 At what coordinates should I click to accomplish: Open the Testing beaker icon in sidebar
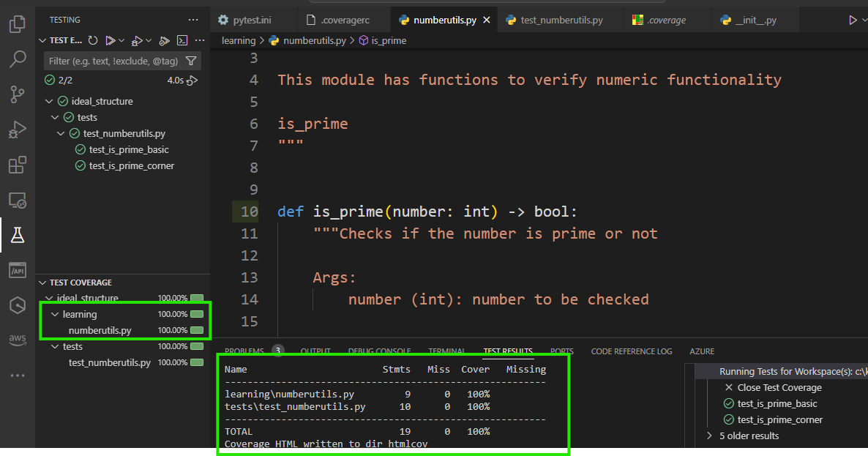point(17,235)
